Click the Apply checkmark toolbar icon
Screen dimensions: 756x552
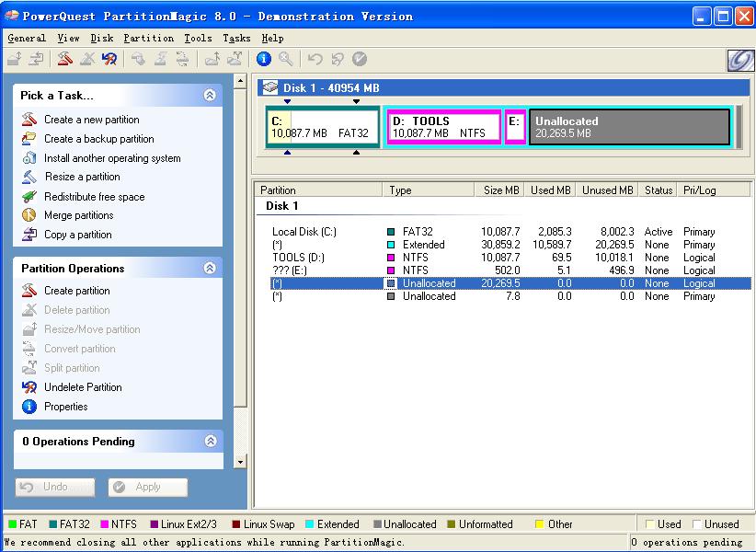pos(360,59)
